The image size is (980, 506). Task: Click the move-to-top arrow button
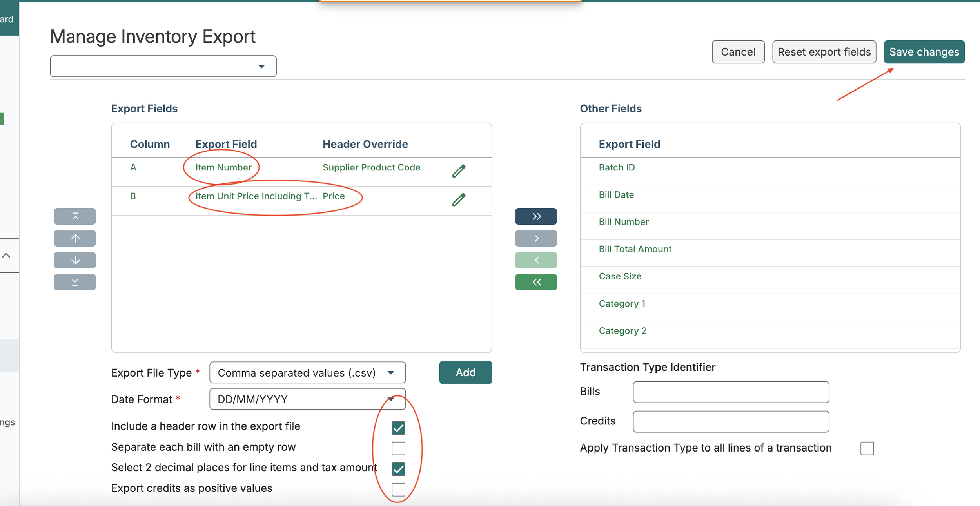click(74, 216)
